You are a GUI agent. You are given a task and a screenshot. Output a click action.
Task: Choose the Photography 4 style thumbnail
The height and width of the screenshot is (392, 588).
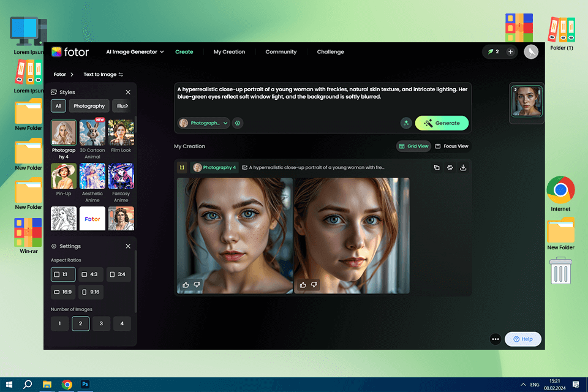click(x=64, y=132)
